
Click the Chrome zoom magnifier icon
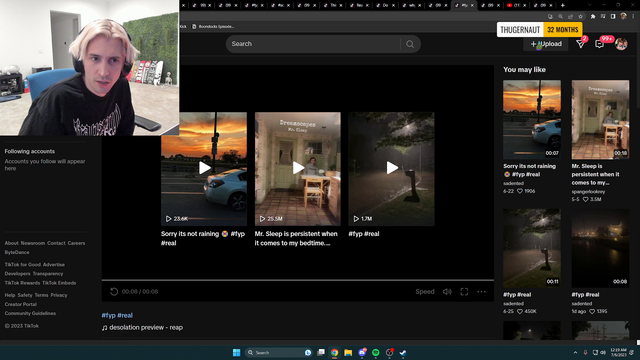click(x=560, y=16)
